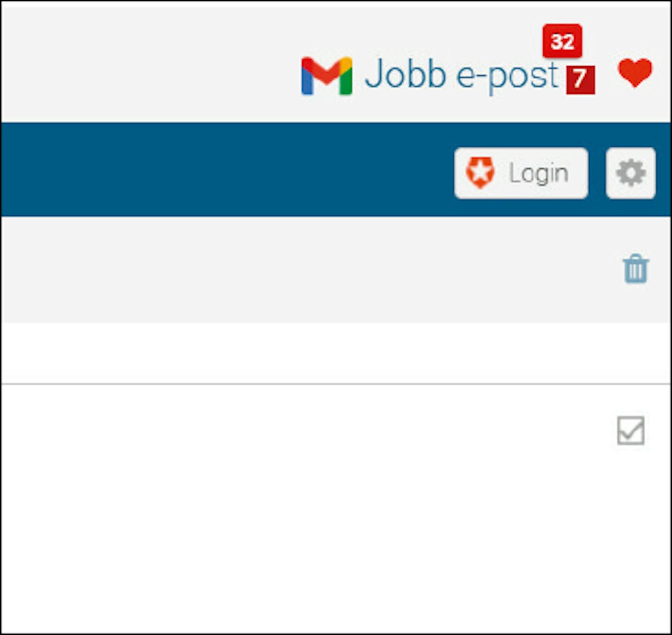Click the orange shield star icon
The image size is (672, 635).
point(480,172)
